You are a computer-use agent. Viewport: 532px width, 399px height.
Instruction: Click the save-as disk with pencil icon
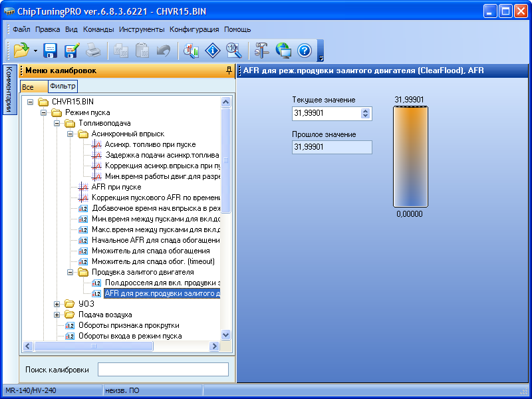click(72, 50)
